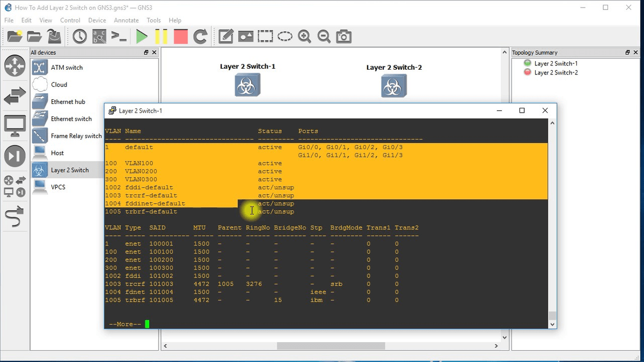Screen dimensions: 644x362
Task: Select the Draw ellipse tool
Action: tap(285, 36)
